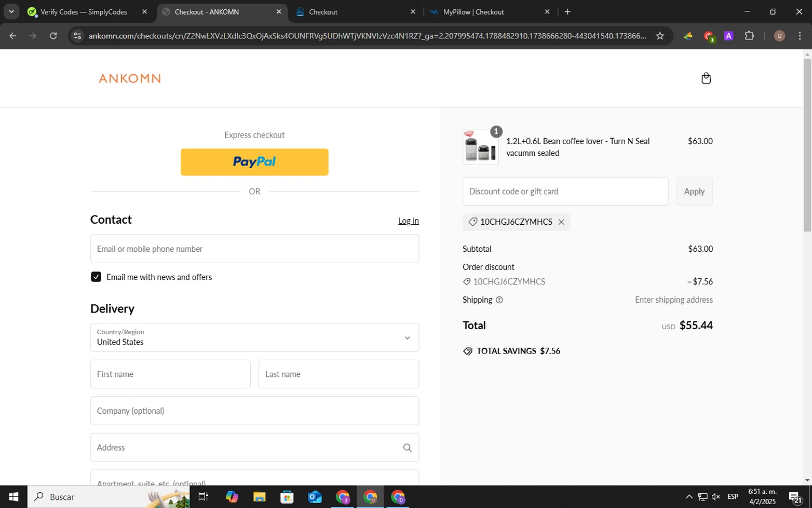This screenshot has width=812, height=508.
Task: Click the red extension icon with badge 3
Action: [x=709, y=36]
